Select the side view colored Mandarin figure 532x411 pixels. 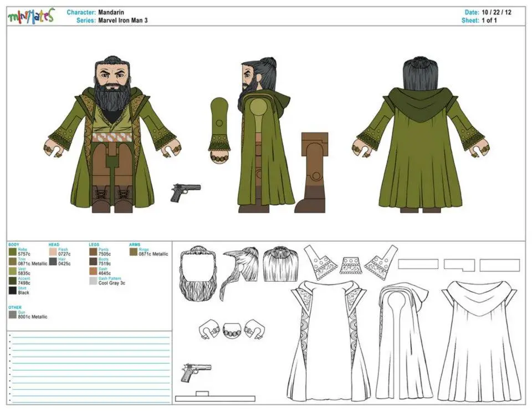[264, 135]
